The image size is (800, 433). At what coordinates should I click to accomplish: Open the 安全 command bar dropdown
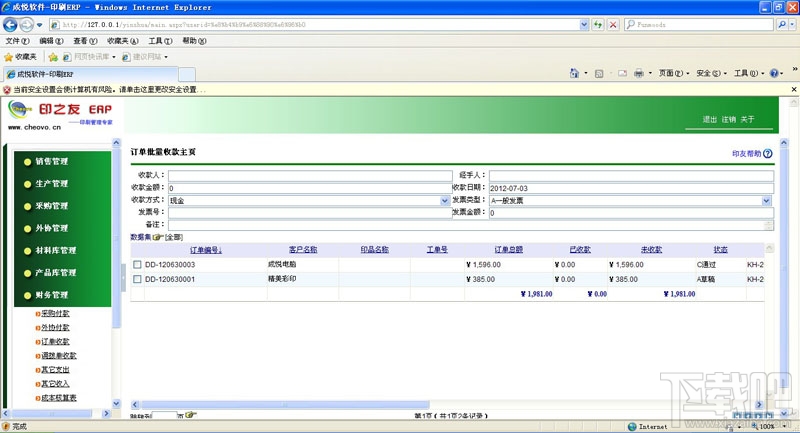(711, 73)
